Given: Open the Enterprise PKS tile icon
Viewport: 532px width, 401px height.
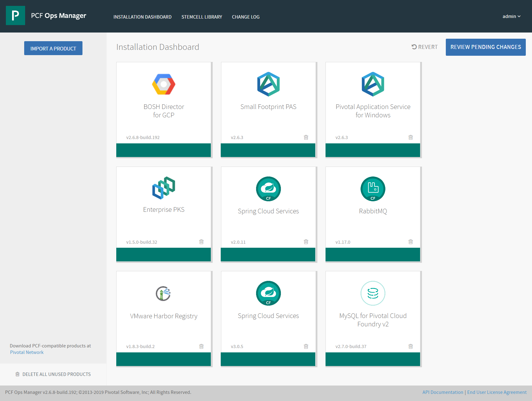Looking at the screenshot, I should tap(164, 188).
